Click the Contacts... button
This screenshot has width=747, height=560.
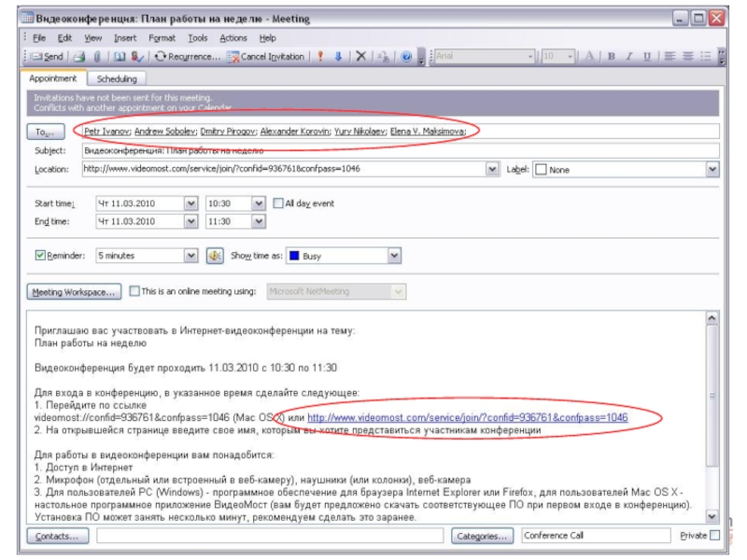point(57,536)
